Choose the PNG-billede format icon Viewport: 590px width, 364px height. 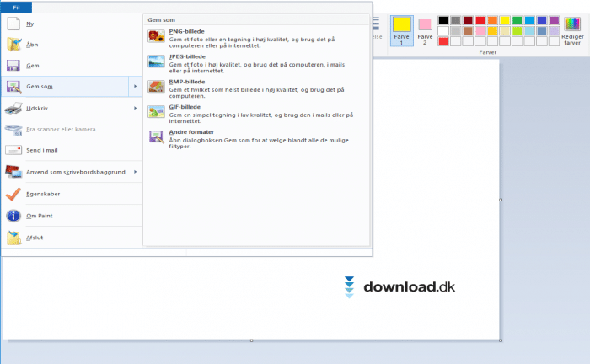pos(156,36)
